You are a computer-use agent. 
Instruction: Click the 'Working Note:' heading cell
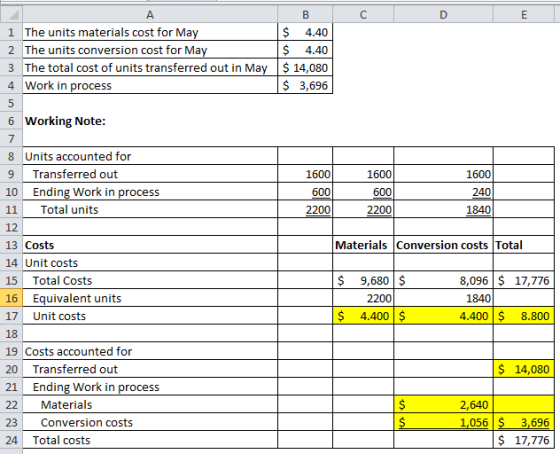pos(150,121)
